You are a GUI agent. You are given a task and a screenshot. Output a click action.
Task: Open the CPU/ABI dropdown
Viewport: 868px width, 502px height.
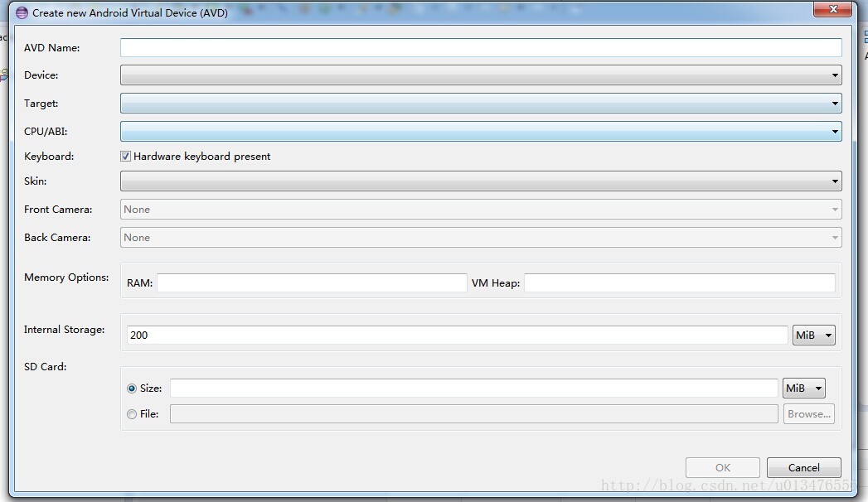click(481, 132)
